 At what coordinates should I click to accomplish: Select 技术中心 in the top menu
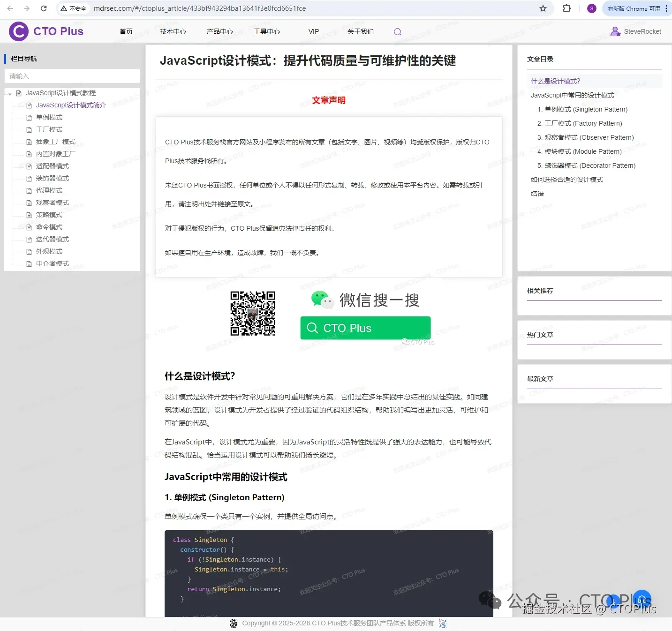(173, 31)
